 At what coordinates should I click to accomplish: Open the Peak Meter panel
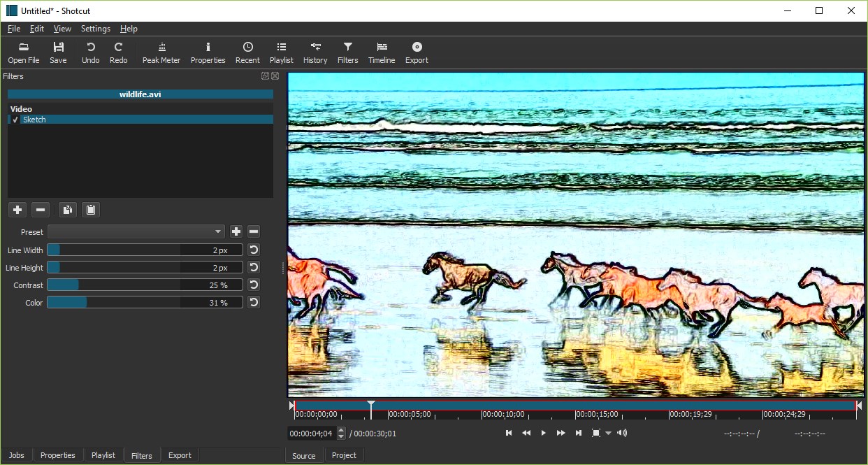point(161,52)
